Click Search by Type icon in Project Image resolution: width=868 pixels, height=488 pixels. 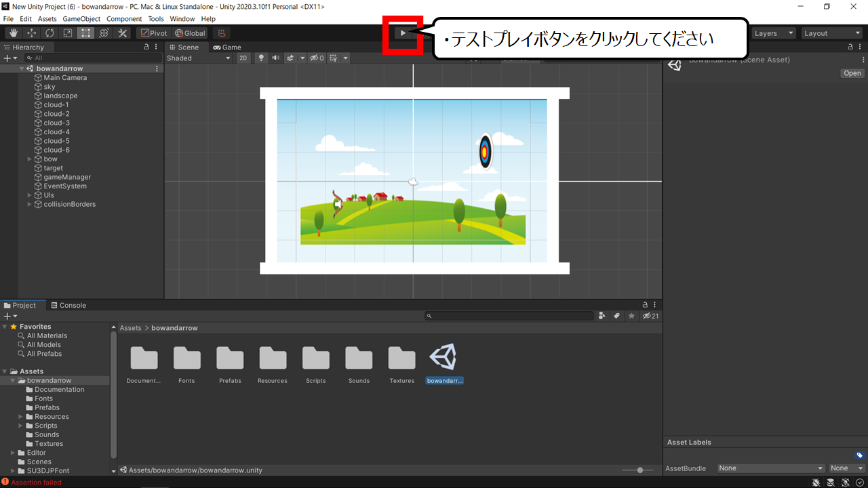[602, 316]
